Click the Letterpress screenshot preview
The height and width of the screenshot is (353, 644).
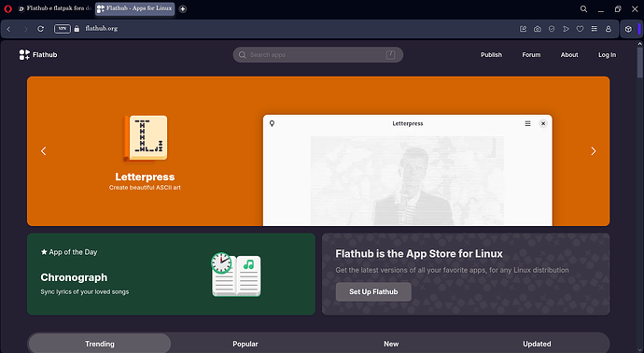pyautogui.click(x=408, y=170)
